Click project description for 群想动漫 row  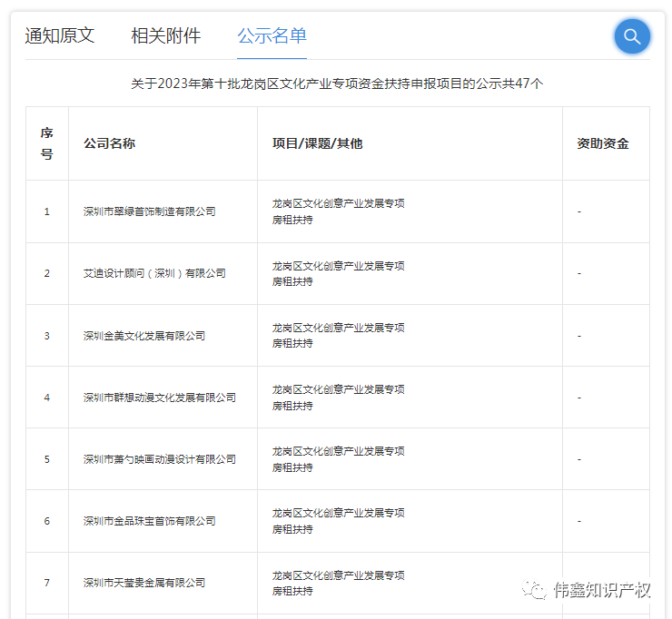coord(339,398)
